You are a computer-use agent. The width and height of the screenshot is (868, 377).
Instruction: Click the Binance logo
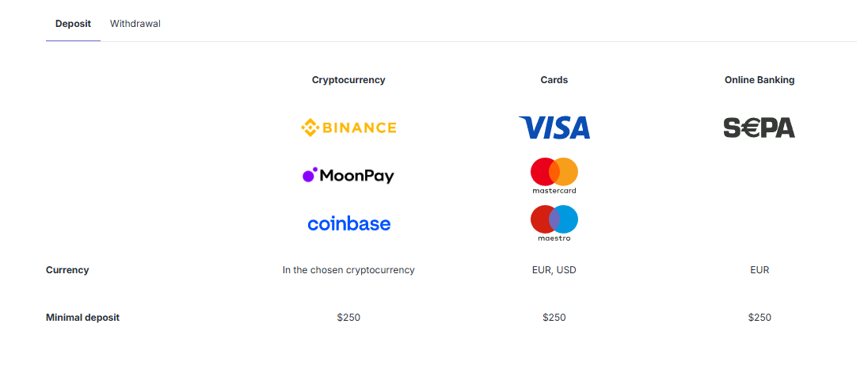(348, 128)
